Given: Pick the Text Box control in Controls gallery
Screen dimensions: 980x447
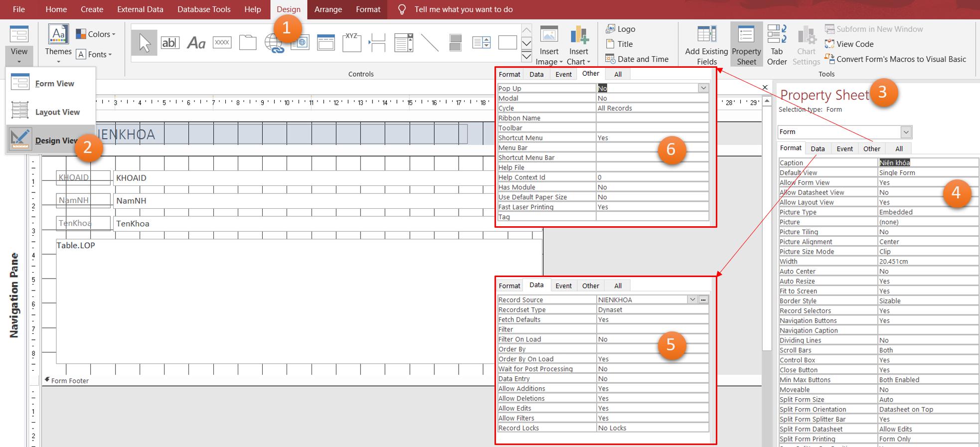Looking at the screenshot, I should coord(170,43).
